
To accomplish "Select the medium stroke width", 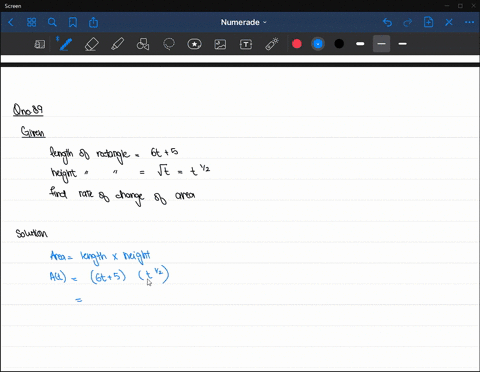I will (x=381, y=44).
